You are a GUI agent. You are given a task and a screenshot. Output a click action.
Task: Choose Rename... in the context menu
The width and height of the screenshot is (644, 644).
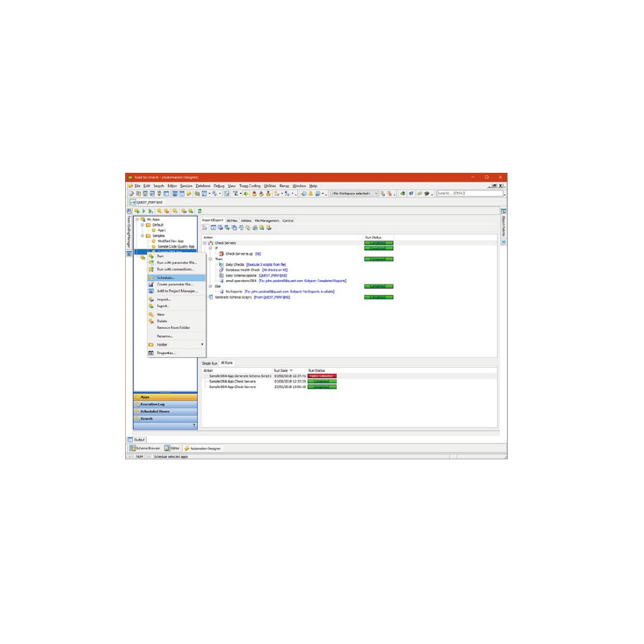176,336
